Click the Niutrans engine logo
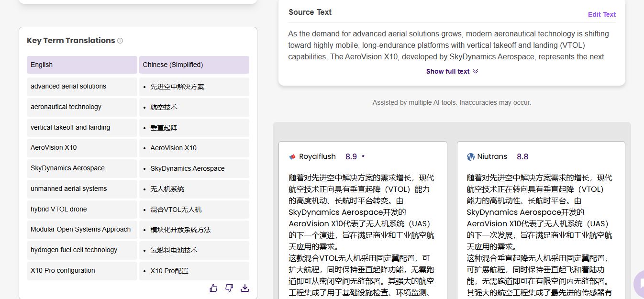644x299 pixels. (x=471, y=157)
